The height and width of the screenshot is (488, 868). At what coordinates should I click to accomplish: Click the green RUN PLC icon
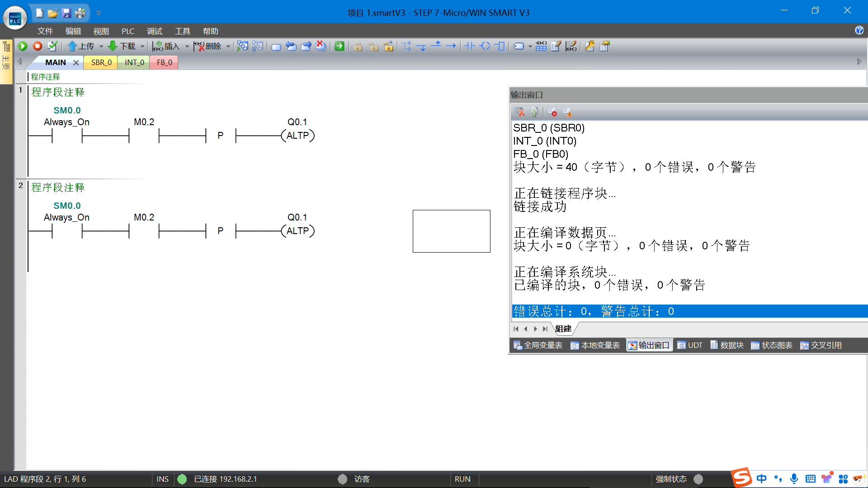23,46
